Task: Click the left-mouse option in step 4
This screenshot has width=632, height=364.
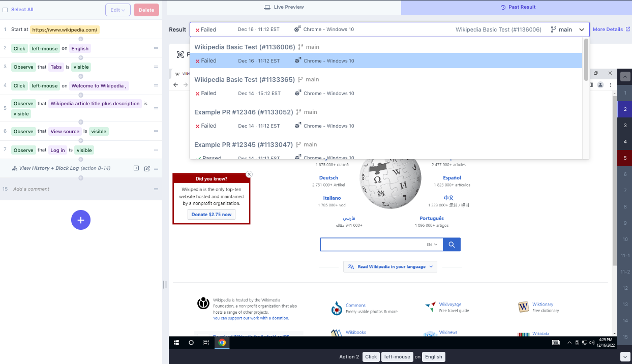Action: tap(45, 85)
